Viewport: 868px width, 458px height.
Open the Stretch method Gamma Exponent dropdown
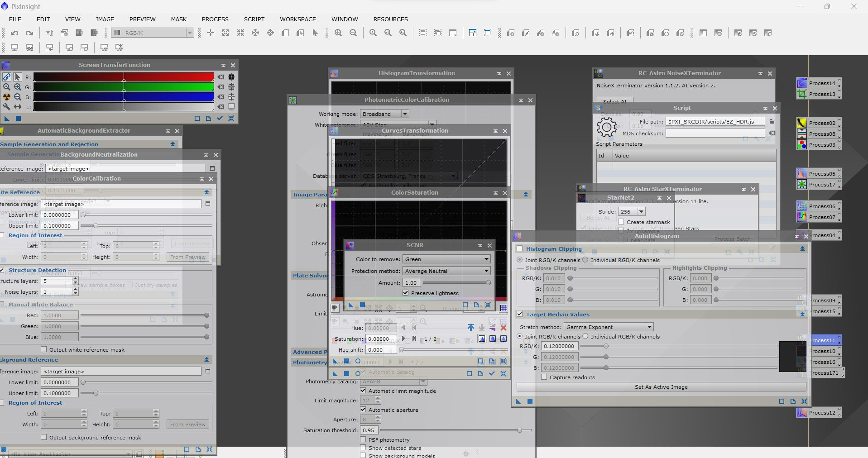(609, 327)
